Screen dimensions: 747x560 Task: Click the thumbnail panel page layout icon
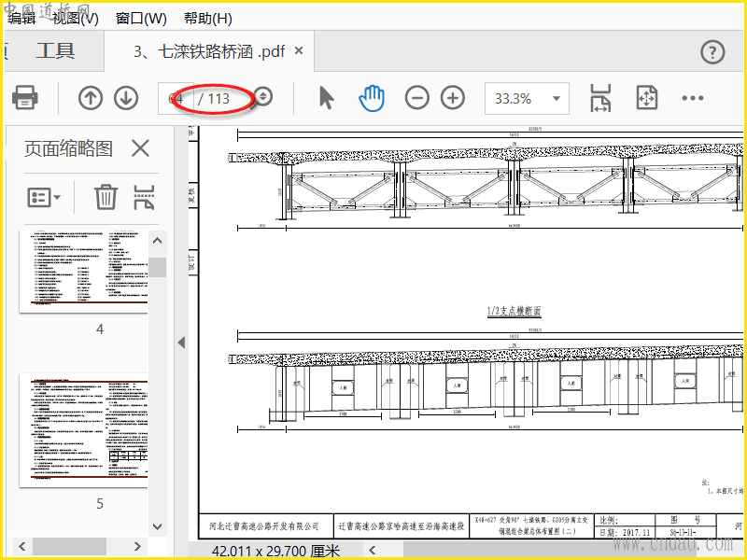144,197
